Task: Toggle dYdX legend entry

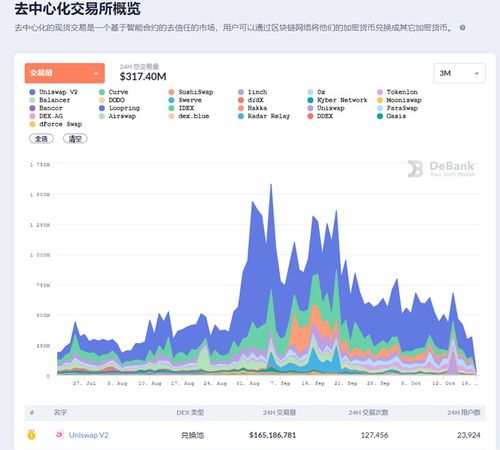Action: pos(251,100)
